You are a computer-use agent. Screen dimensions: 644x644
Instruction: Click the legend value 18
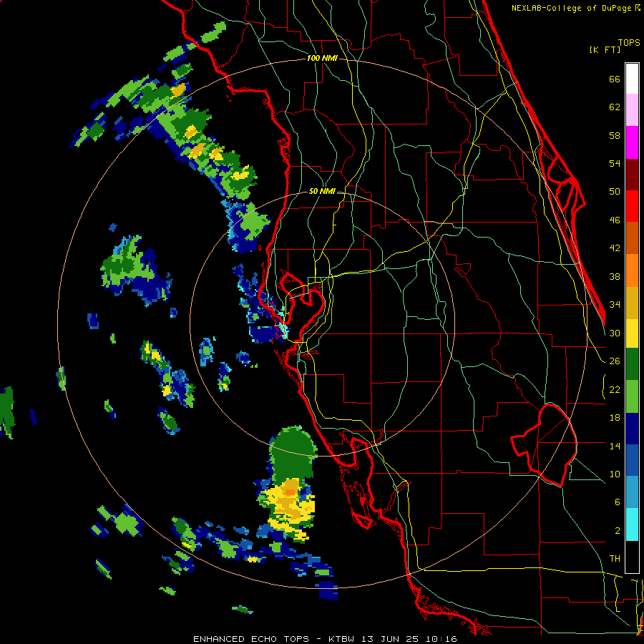(x=615, y=418)
